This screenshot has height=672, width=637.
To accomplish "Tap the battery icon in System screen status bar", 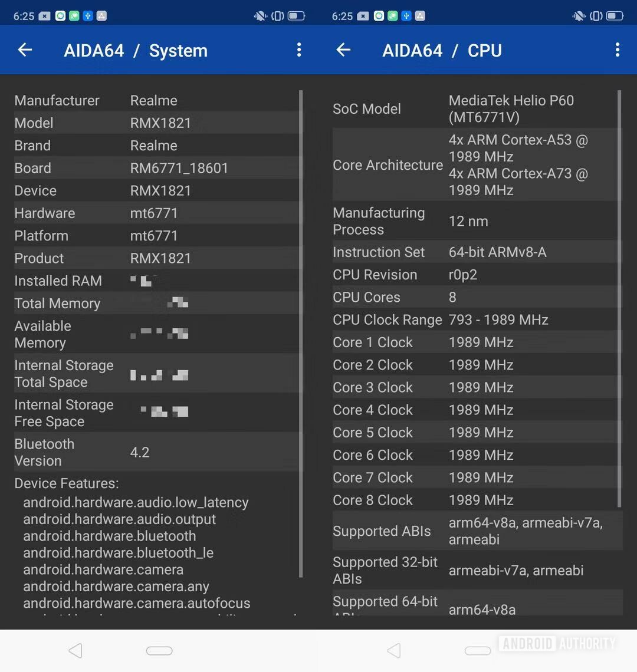I will pos(296,16).
